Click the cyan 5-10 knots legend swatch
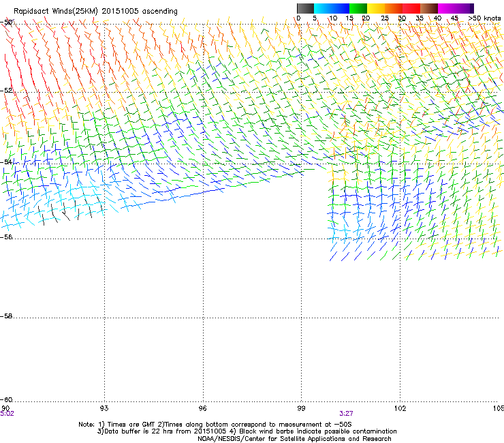This screenshot has height=443, width=504. [323, 8]
